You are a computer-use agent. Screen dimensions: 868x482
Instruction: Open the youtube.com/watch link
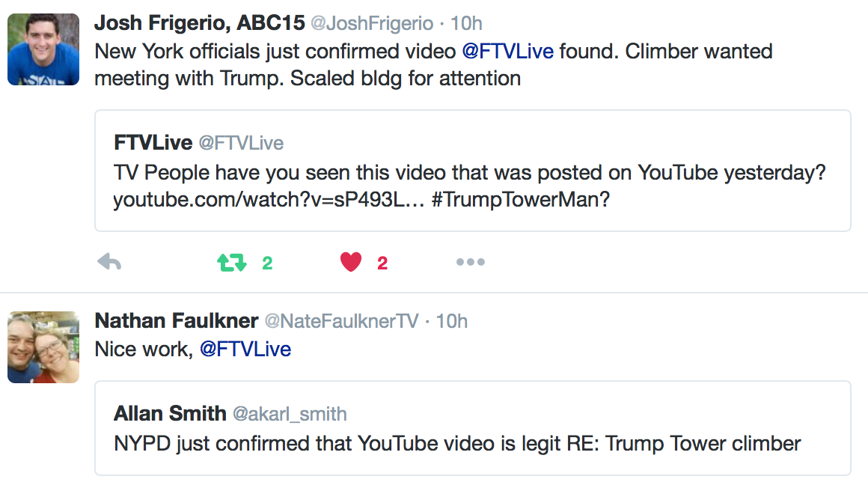tap(269, 199)
